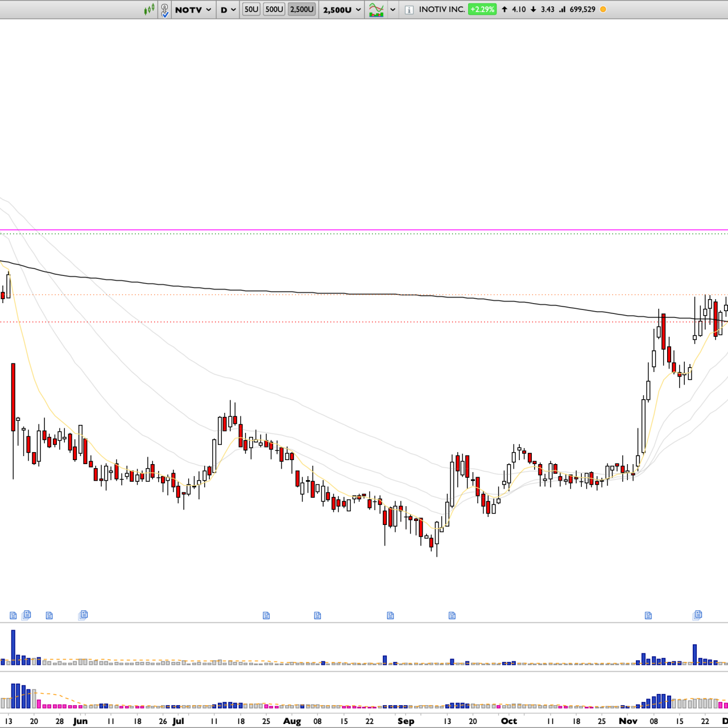728x728 pixels.
Task: Click the up arrow high icon
Action: pos(504,9)
